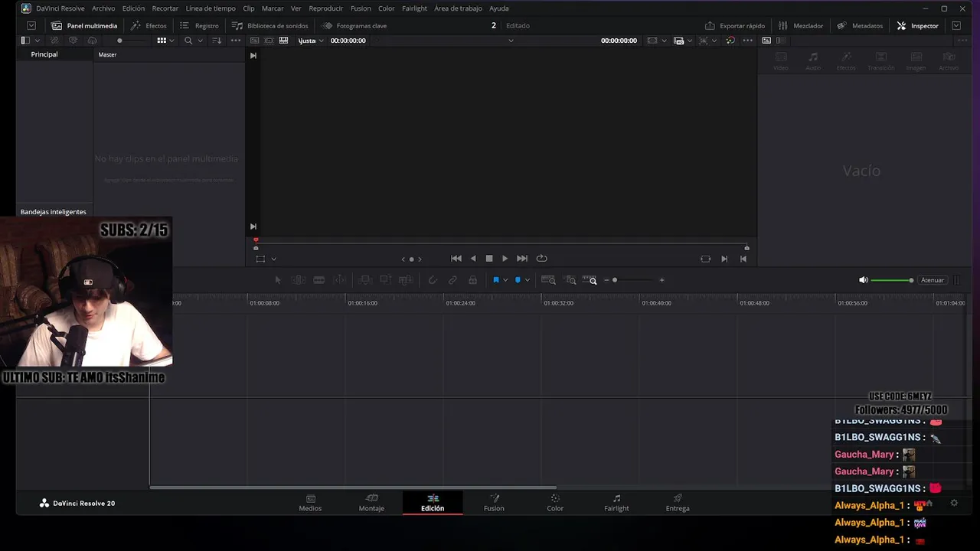Adjust the media pool thumbnail size slider
The width and height of the screenshot is (980, 551).
pyautogui.click(x=119, y=41)
